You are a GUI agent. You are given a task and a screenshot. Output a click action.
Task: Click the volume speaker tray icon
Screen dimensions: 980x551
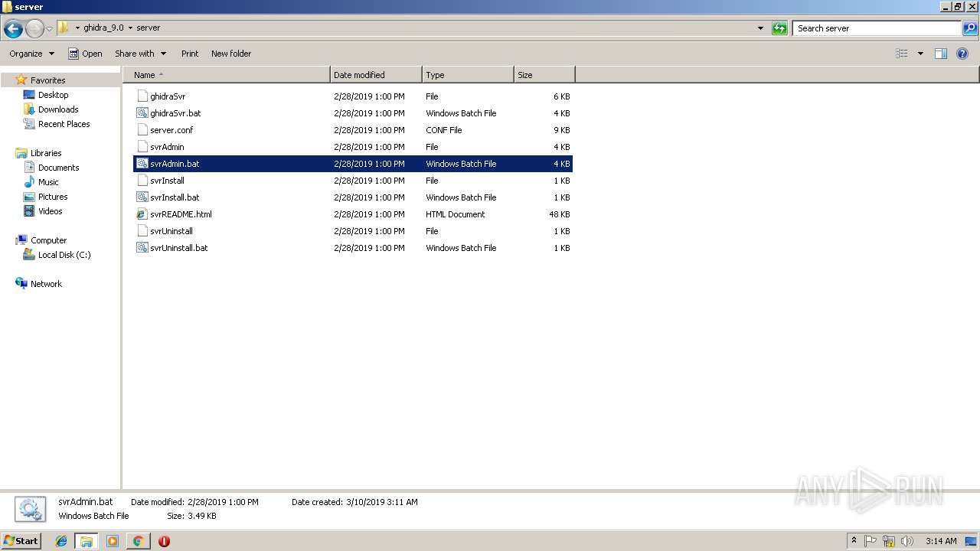907,541
